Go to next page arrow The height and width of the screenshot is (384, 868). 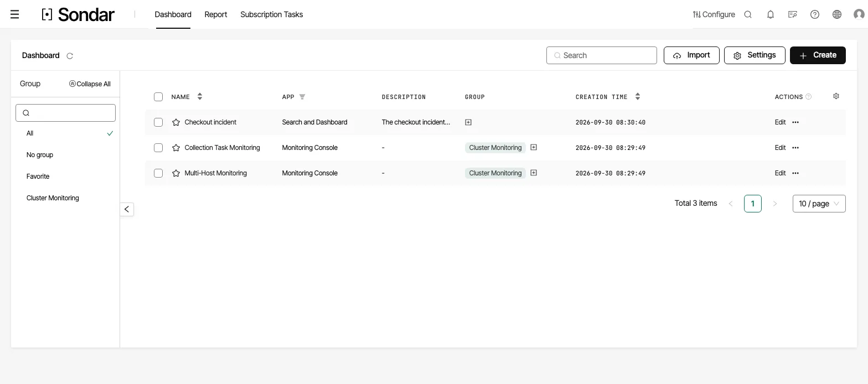(775, 204)
